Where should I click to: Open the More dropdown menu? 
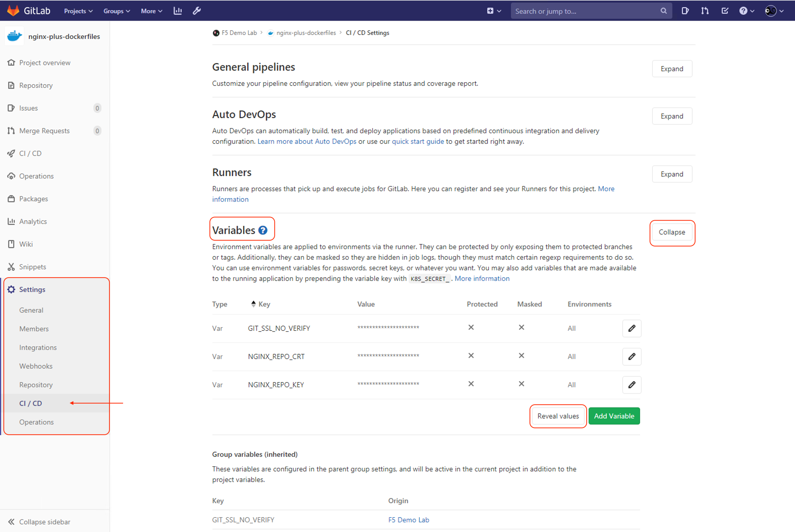(152, 11)
